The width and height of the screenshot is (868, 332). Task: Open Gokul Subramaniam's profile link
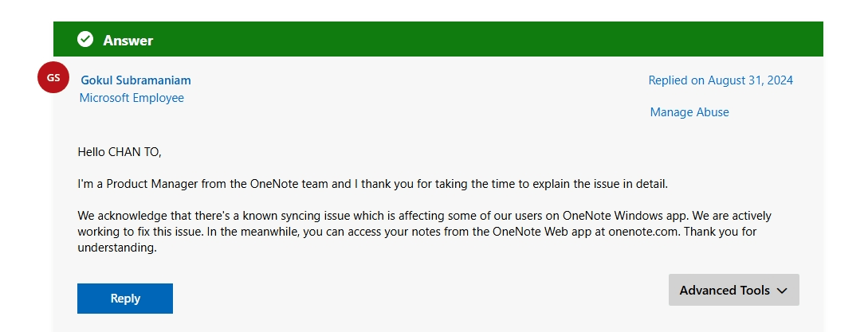pos(136,80)
